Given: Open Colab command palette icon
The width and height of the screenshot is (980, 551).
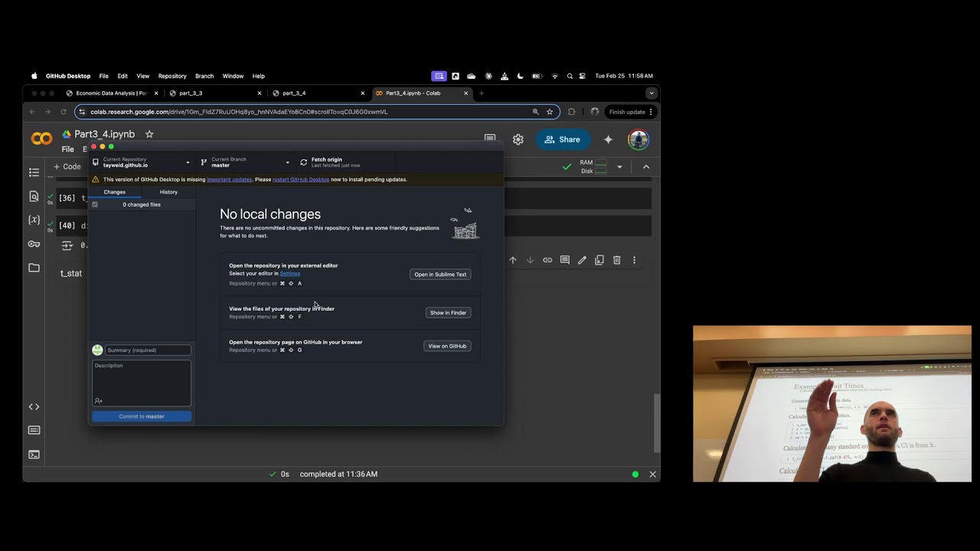Looking at the screenshot, I should coord(34,430).
